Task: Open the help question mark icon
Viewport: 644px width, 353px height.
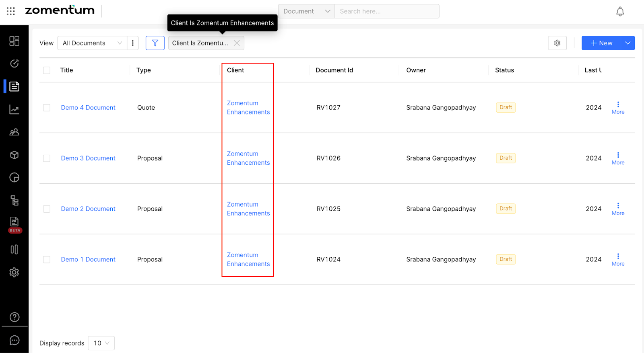Action: coord(14,317)
